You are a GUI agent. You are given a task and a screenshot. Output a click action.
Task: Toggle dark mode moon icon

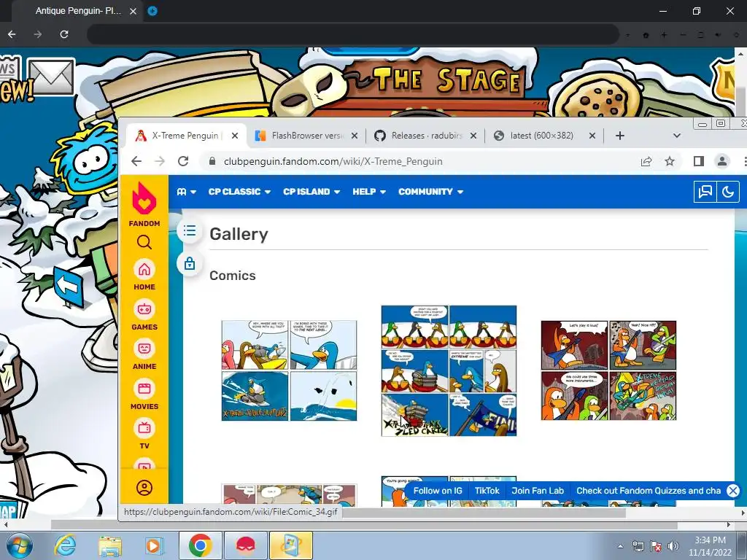[728, 192]
